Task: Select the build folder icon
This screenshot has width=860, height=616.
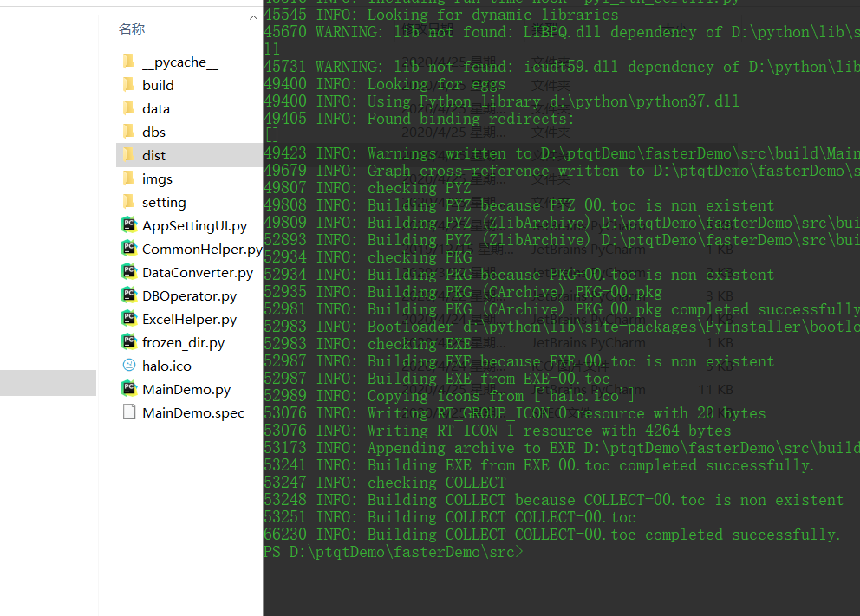Action: pos(129,85)
